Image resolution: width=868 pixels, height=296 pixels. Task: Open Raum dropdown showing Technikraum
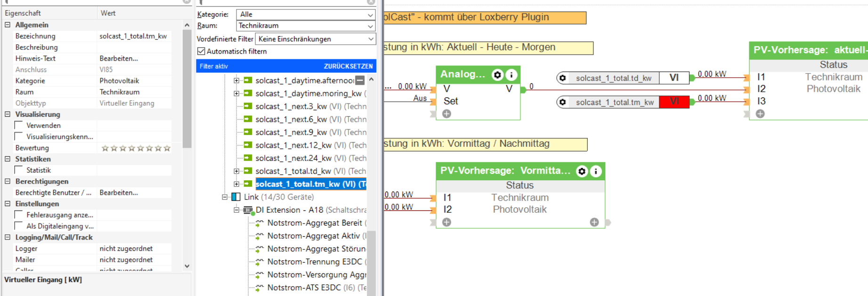point(306,25)
